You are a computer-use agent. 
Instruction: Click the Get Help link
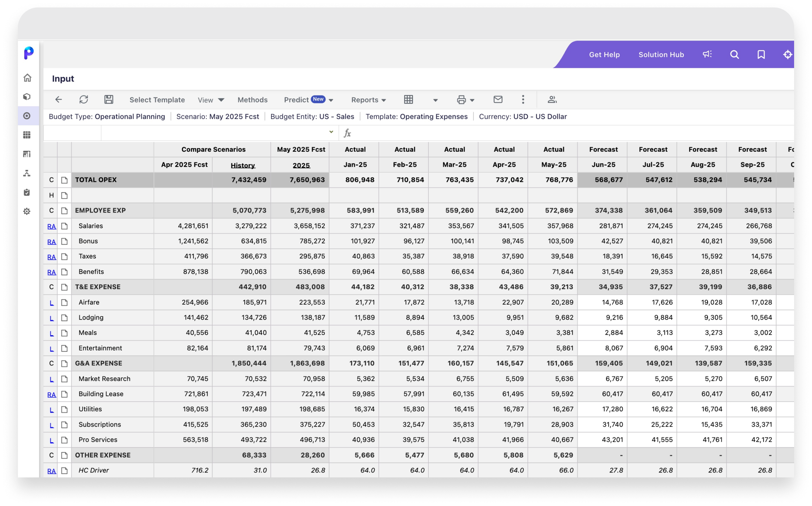(x=604, y=55)
